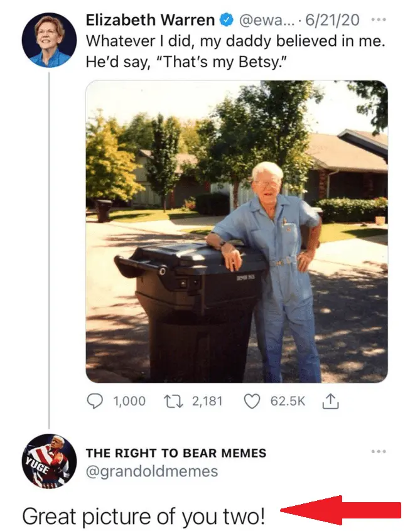This screenshot has width=420, height=531.
Task: Tap the share upload icon
Action: tap(330, 401)
